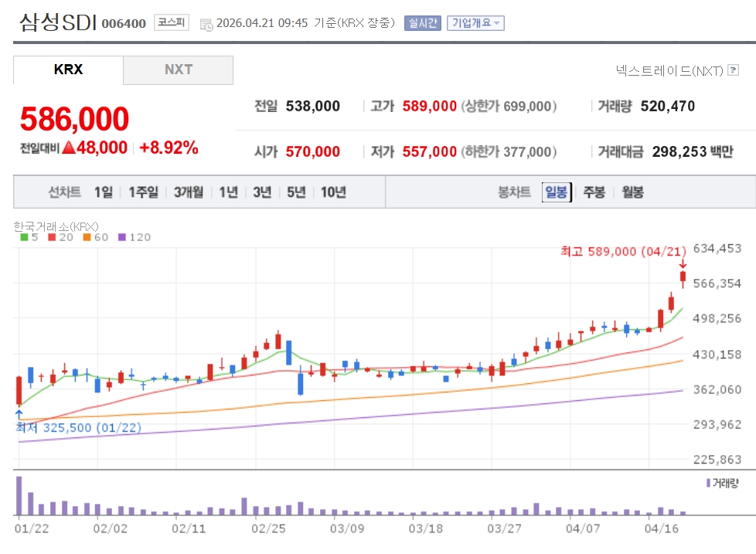Screen dimensions: 756x554
Task: Click the blue 최저 arrow marker on chart
Action: point(19,415)
